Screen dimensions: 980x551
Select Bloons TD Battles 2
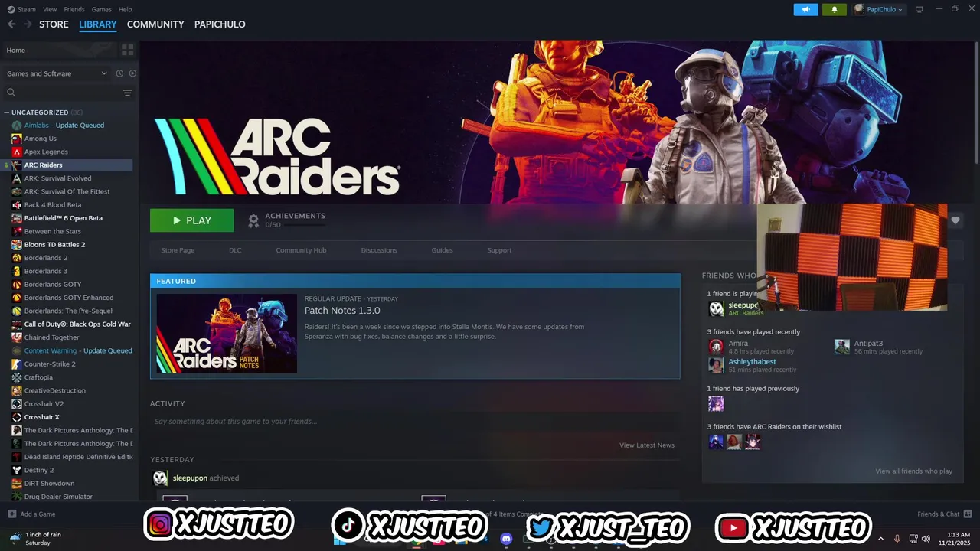(54, 244)
